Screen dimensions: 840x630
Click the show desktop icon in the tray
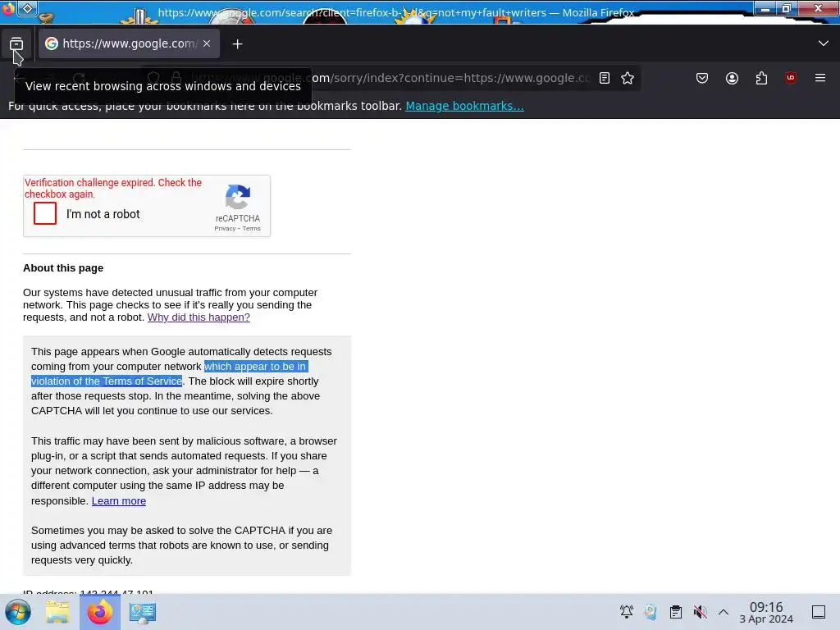[x=819, y=612]
